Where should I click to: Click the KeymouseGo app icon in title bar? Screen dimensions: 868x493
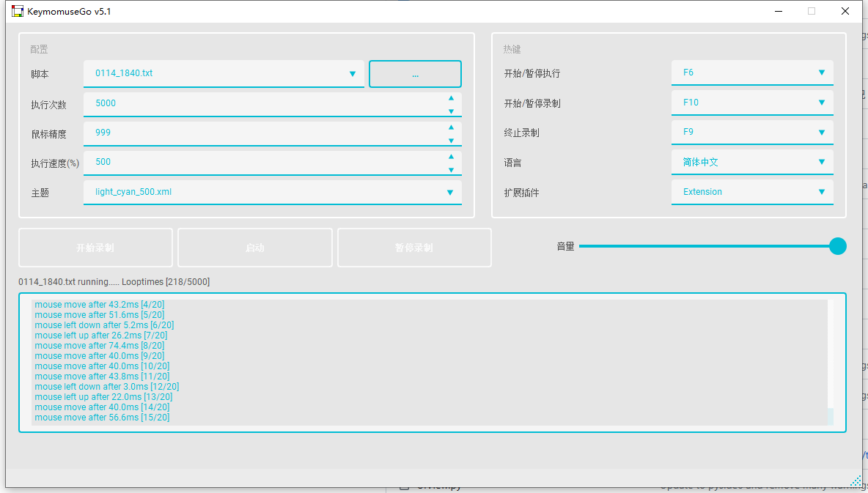click(18, 11)
